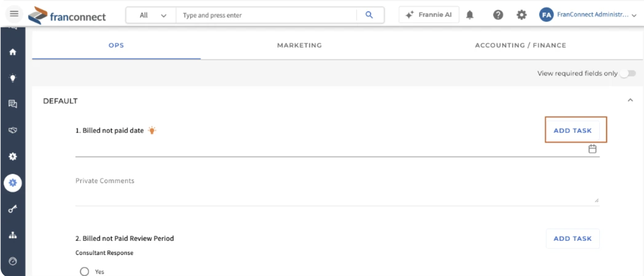
Task: Open the hamburger navigation menu
Action: click(14, 14)
